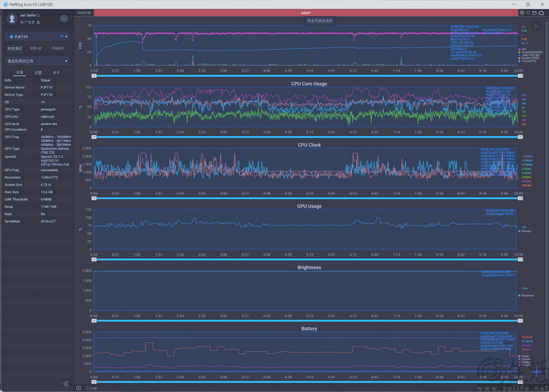Click the Battery chart title
549x392 pixels.
[309, 328]
